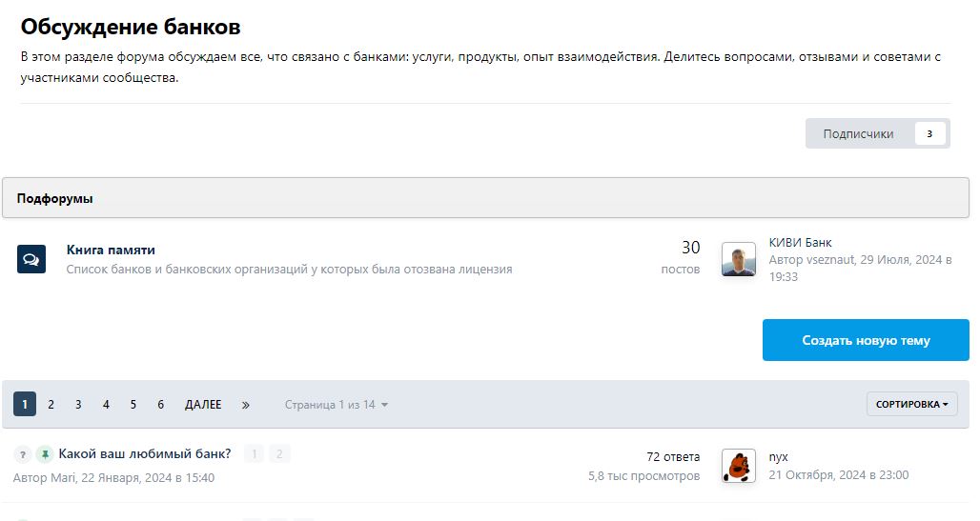Go to page 2 of the topic list
Viewport: 980px width, 521px height.
[51, 405]
